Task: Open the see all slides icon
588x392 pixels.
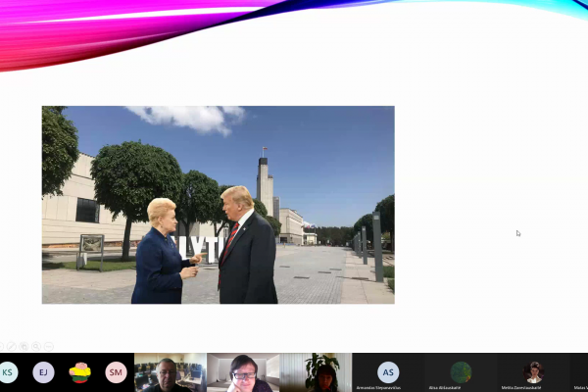Action: (x=24, y=347)
